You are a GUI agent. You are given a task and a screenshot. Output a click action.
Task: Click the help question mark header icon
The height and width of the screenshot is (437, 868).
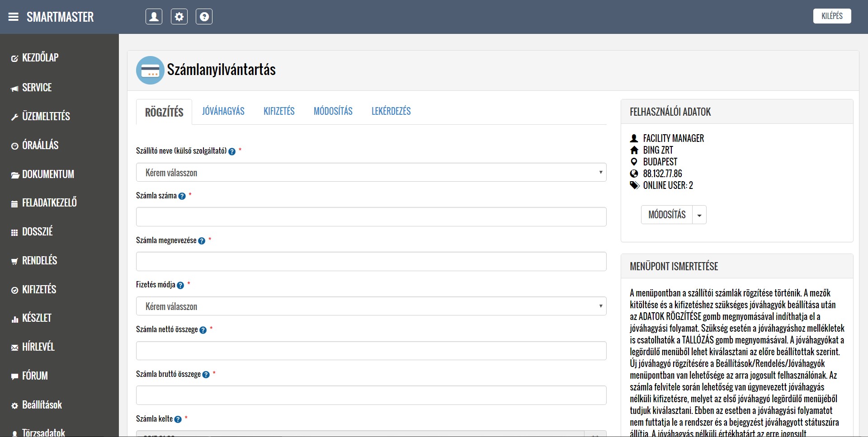[x=204, y=17]
